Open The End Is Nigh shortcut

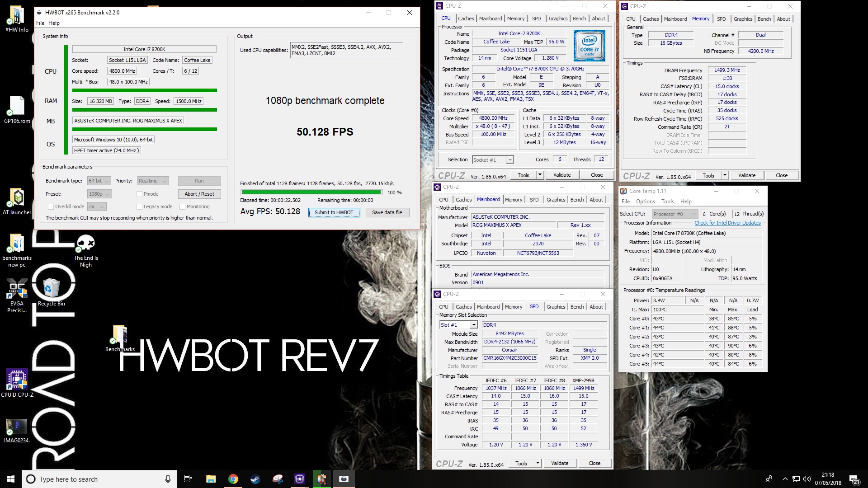tap(85, 251)
